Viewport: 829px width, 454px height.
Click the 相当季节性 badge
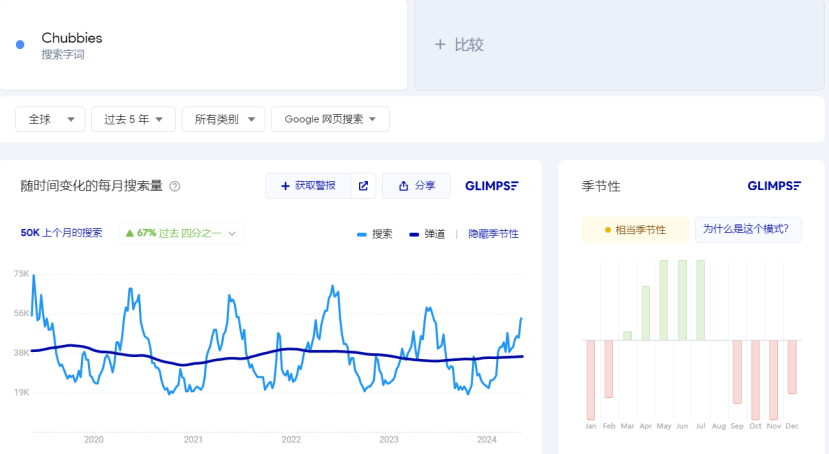[x=635, y=230]
